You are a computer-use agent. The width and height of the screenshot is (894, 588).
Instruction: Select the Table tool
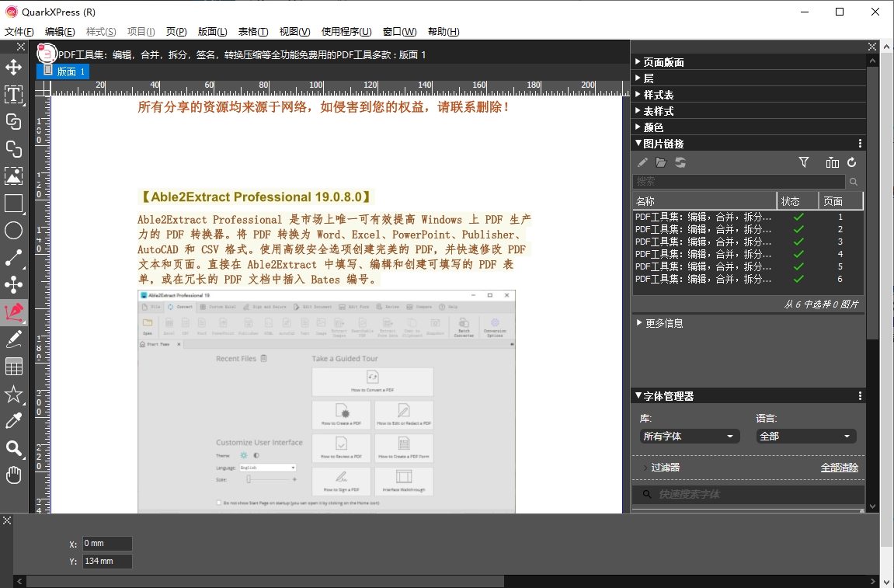[14, 367]
